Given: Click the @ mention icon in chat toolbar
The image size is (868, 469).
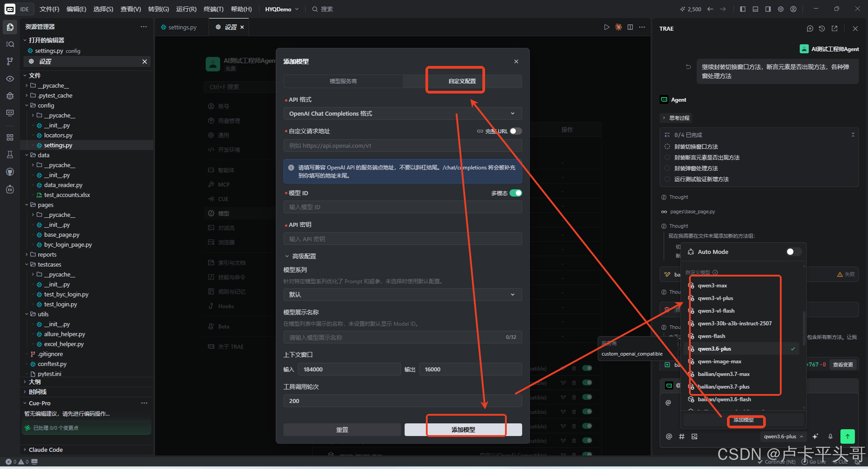Looking at the screenshot, I should tap(669, 436).
